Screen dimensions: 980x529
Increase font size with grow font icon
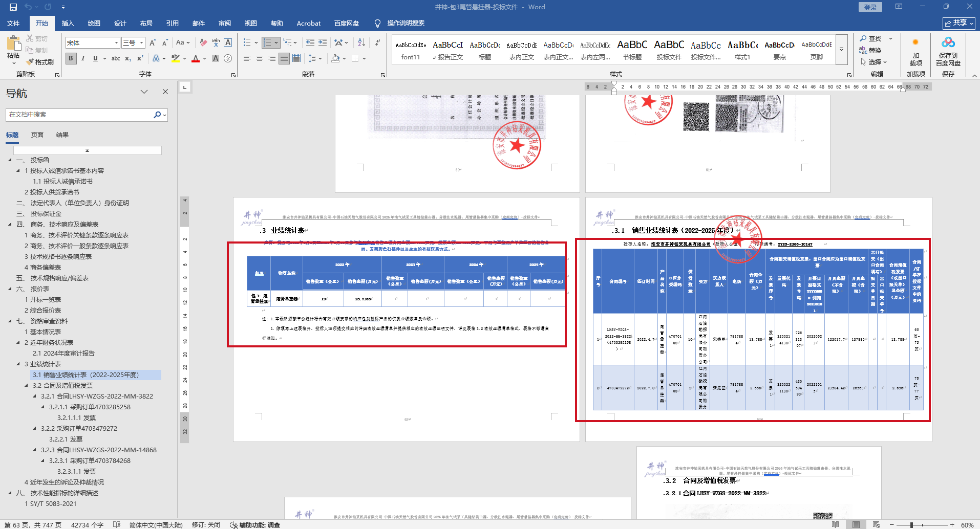[153, 42]
